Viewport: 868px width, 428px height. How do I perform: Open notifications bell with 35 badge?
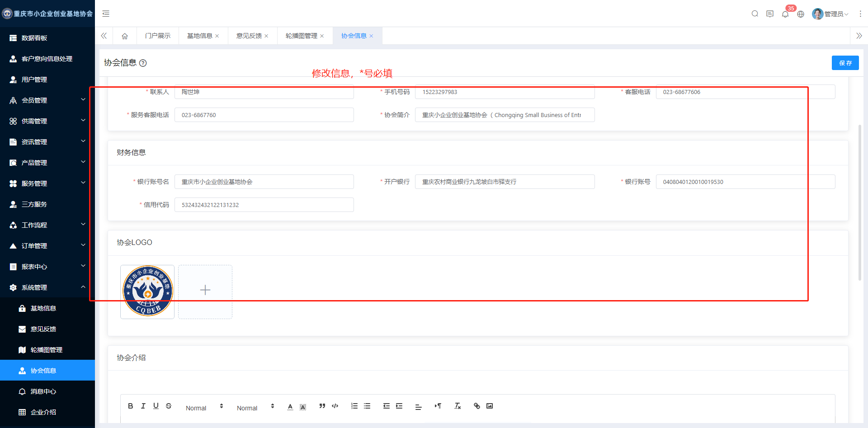click(786, 14)
